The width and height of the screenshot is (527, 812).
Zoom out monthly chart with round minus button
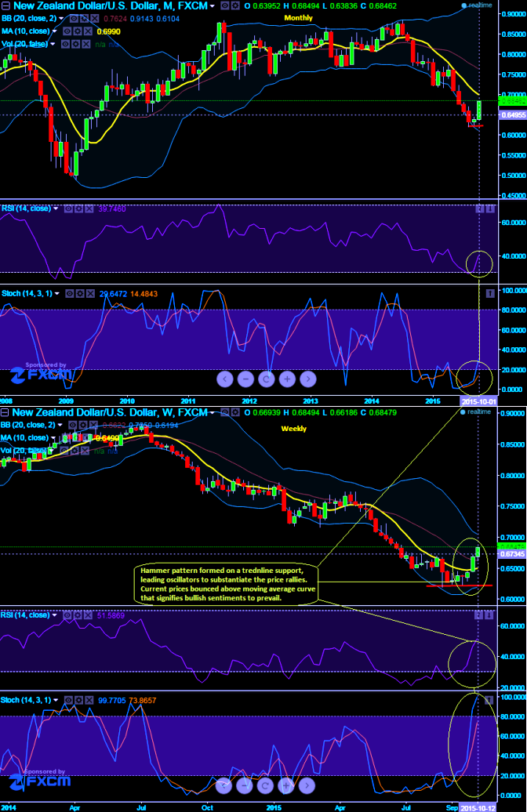(x=245, y=379)
